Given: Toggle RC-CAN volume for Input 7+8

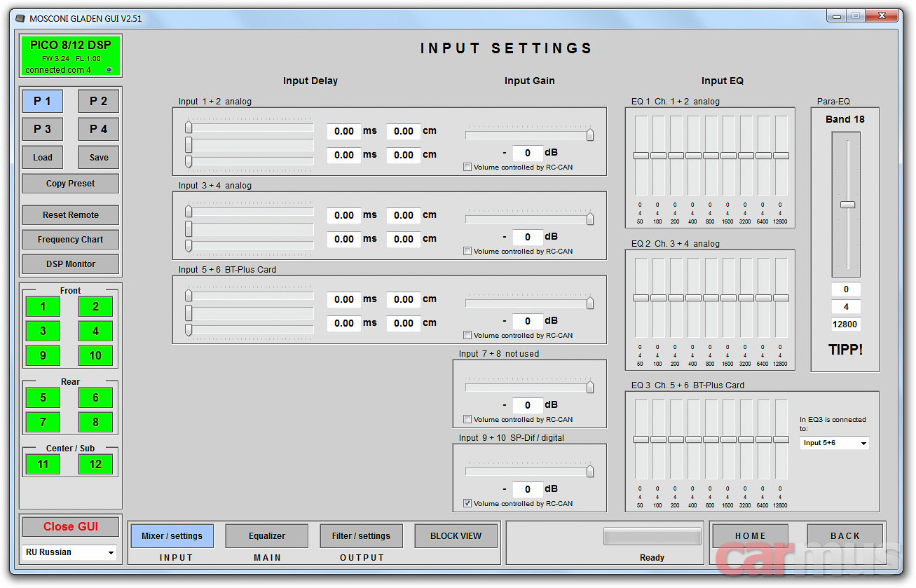Looking at the screenshot, I should (x=467, y=420).
